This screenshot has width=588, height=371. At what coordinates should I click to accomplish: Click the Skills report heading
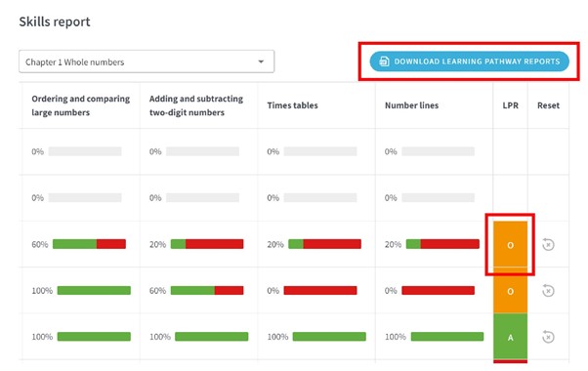click(55, 21)
